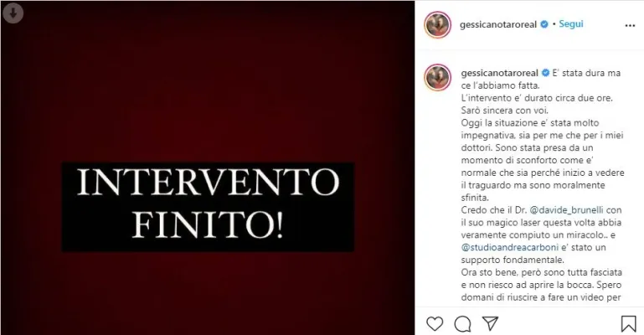The height and width of the screenshot is (335, 644).
Task: Open gessicanotaroreal username in the caption
Action: pos(499,73)
